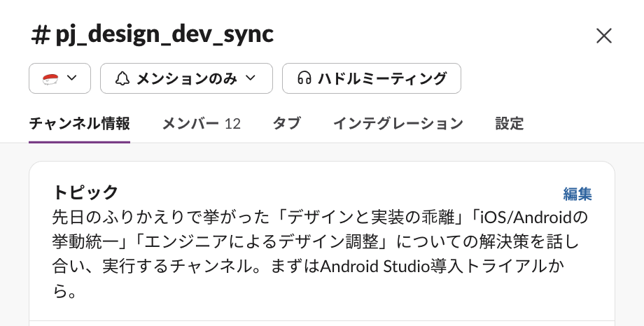Image resolution: width=644 pixels, height=326 pixels.
Task: Start a ハドルミーティング huddle
Action: tap(372, 78)
